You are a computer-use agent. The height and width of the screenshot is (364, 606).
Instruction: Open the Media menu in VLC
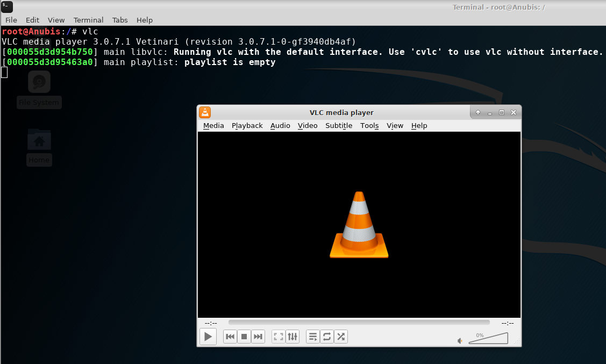pos(213,126)
